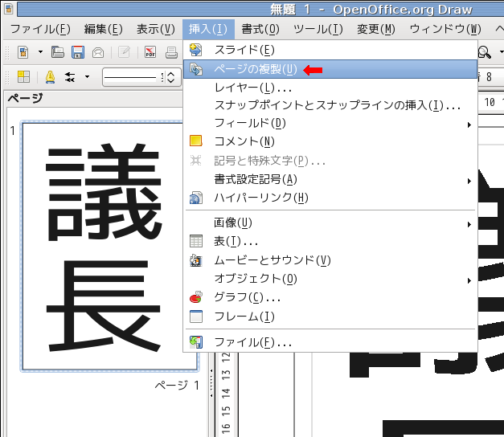Click the Zoom magnifier icon

pos(484,53)
